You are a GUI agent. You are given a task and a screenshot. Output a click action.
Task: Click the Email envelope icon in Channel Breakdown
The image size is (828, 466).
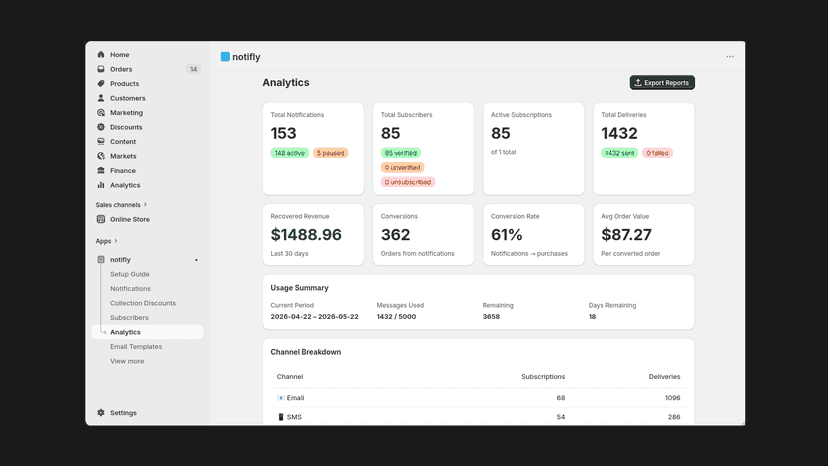pyautogui.click(x=280, y=398)
